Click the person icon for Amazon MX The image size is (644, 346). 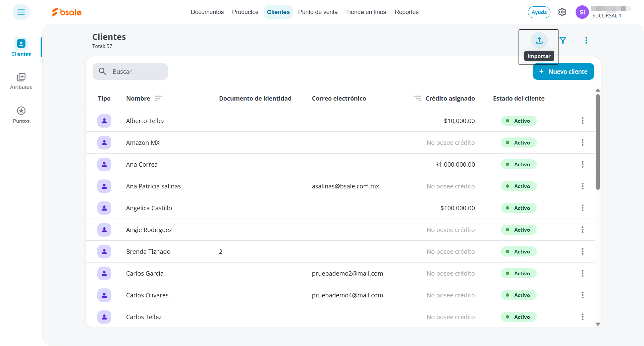(104, 142)
